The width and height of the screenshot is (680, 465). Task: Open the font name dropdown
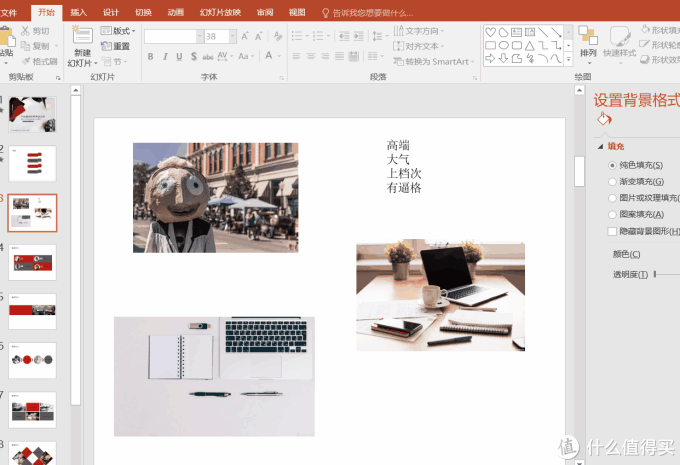(x=199, y=36)
